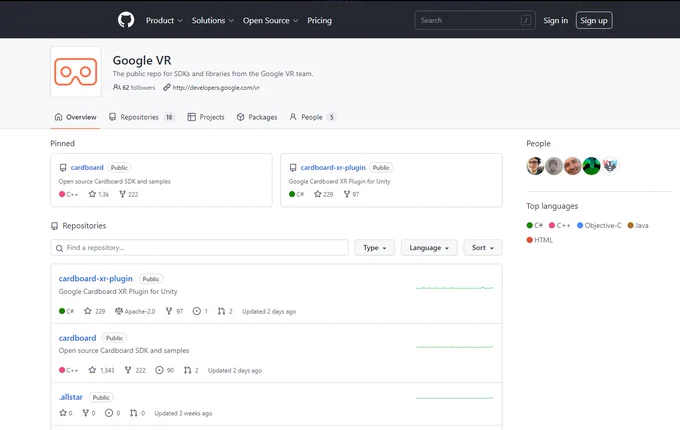Select C# in Top languages
The image size is (680, 430).
pyautogui.click(x=534, y=225)
